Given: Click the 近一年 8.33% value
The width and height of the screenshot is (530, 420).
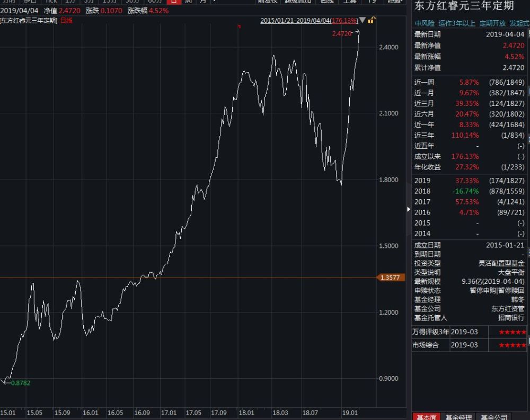Looking at the screenshot, I should [x=469, y=124].
